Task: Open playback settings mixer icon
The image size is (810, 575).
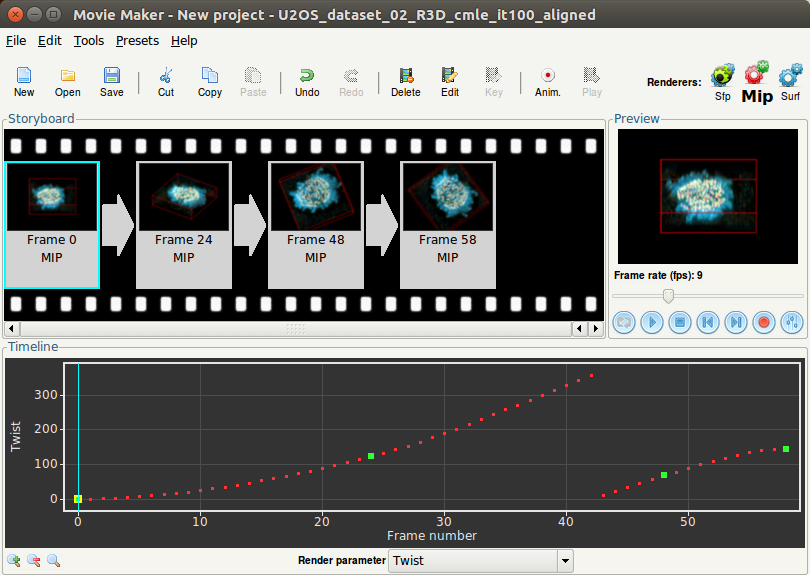Action: [x=792, y=322]
